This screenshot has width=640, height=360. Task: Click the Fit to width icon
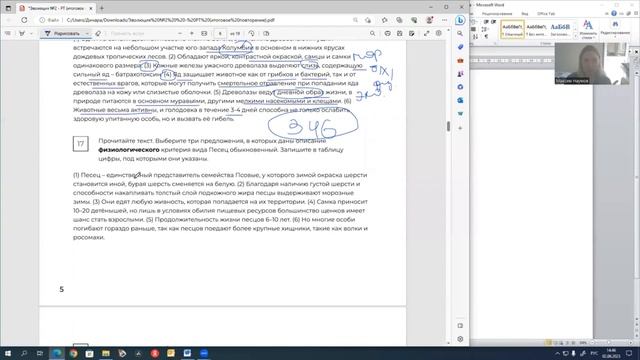click(204, 33)
